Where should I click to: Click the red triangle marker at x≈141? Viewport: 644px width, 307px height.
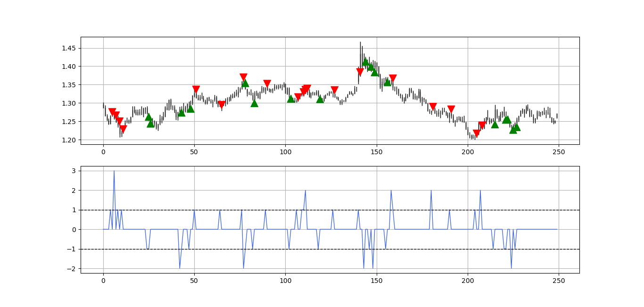tap(360, 72)
